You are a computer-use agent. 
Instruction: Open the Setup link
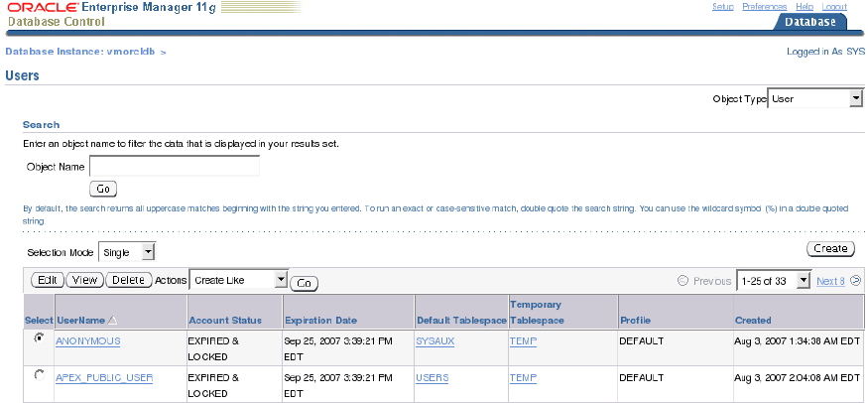[722, 7]
